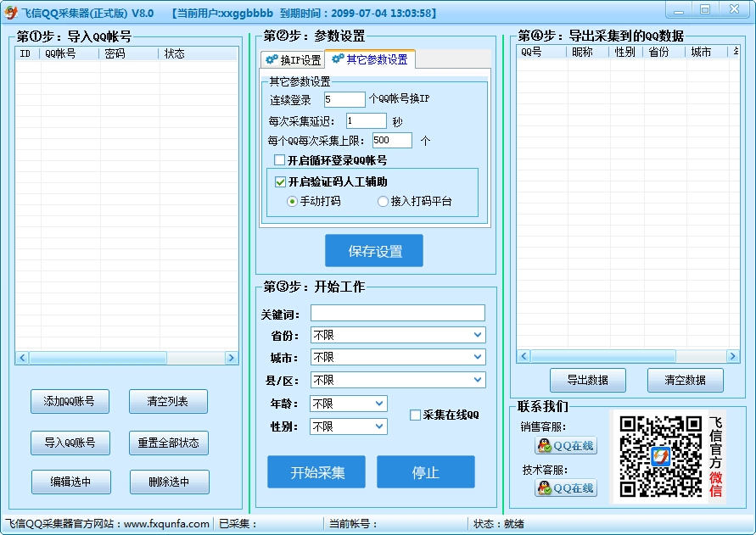Click the penguin icon beside 技术客服 QQ在线
The width and height of the screenshot is (756, 535).
click(545, 488)
